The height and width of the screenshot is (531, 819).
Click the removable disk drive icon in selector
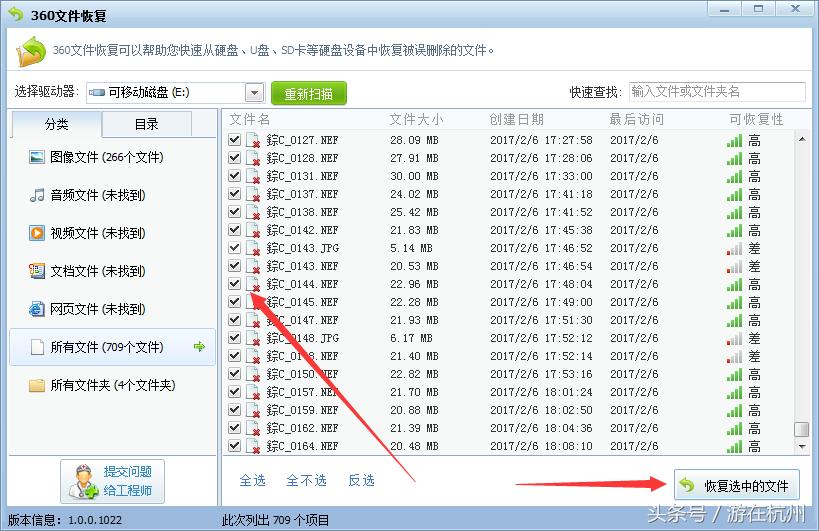point(97,92)
